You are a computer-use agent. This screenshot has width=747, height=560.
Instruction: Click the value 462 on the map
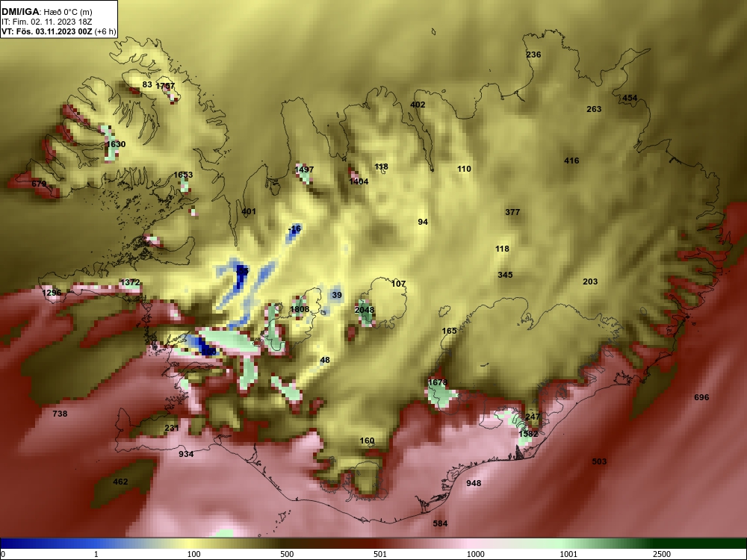[120, 482]
